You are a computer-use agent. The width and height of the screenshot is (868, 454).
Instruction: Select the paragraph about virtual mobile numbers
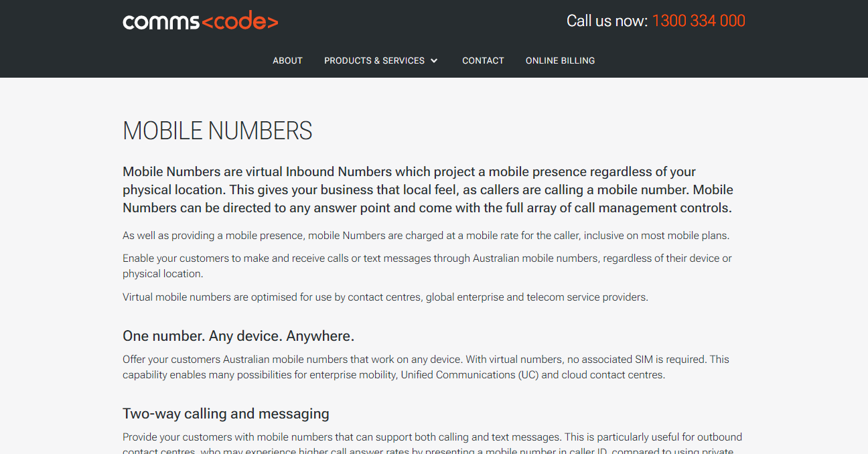[x=384, y=297]
